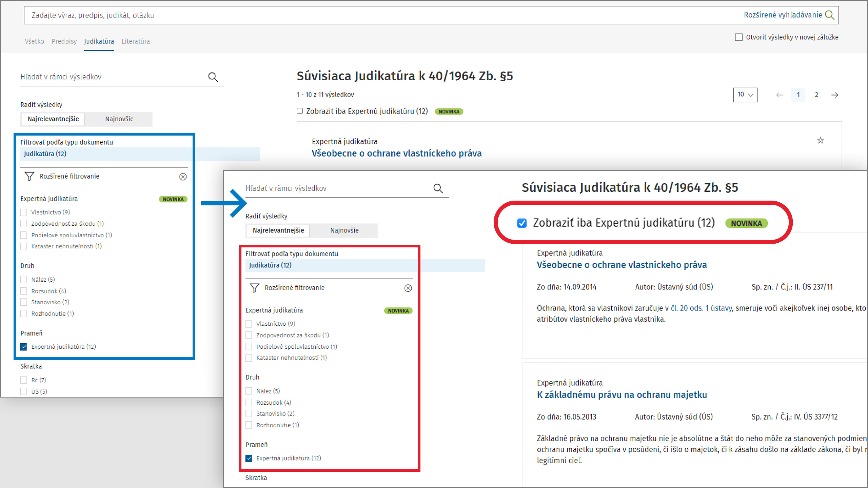The image size is (868, 488).
Task: Sort results by Najnovšie
Action: pos(119,119)
